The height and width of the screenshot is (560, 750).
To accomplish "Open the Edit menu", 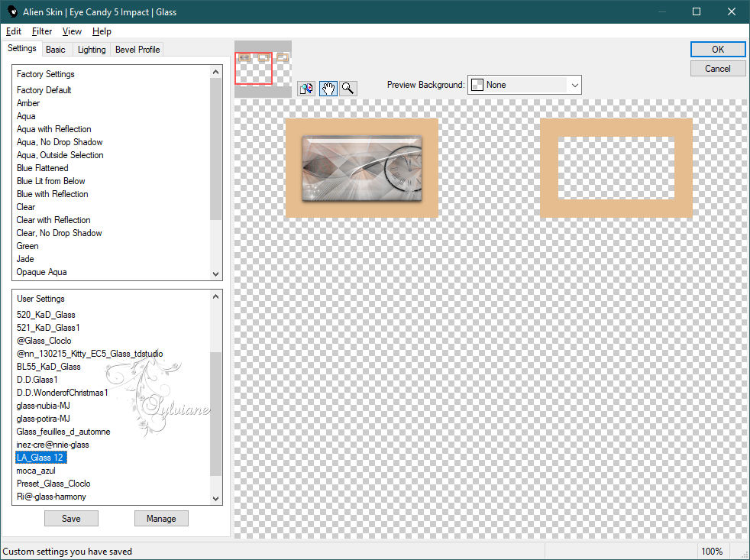I will coord(14,31).
